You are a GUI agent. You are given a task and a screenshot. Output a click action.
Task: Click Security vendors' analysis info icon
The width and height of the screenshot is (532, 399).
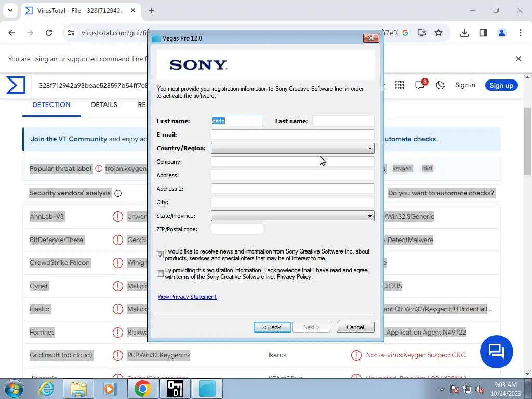coord(118,193)
